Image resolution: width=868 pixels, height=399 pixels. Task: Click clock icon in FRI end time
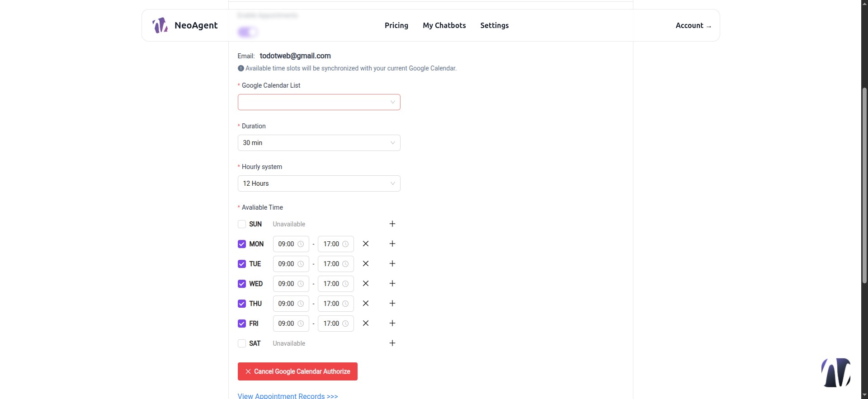coord(345,324)
